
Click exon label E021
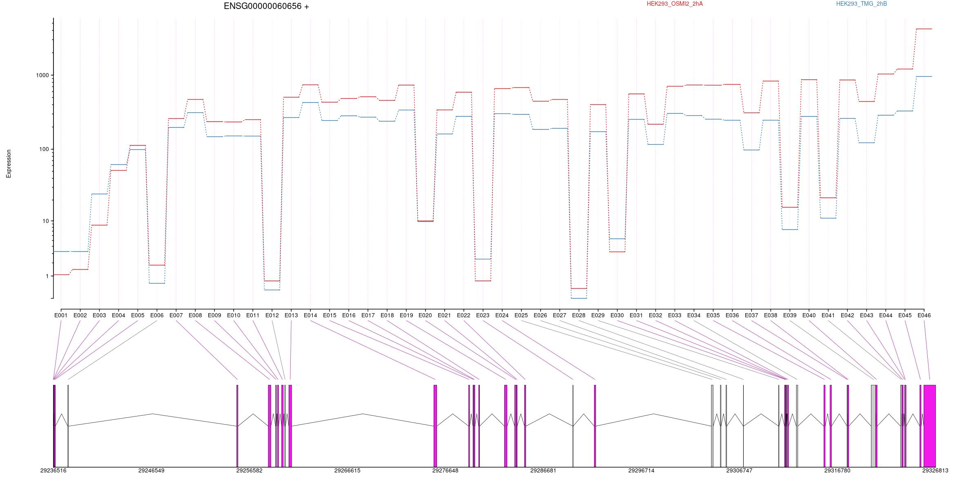coord(444,315)
